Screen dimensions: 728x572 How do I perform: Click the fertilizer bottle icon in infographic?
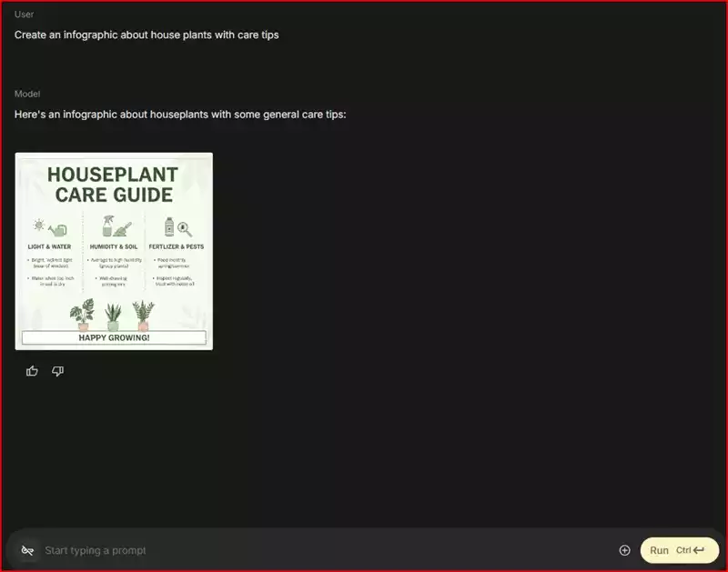point(168,226)
